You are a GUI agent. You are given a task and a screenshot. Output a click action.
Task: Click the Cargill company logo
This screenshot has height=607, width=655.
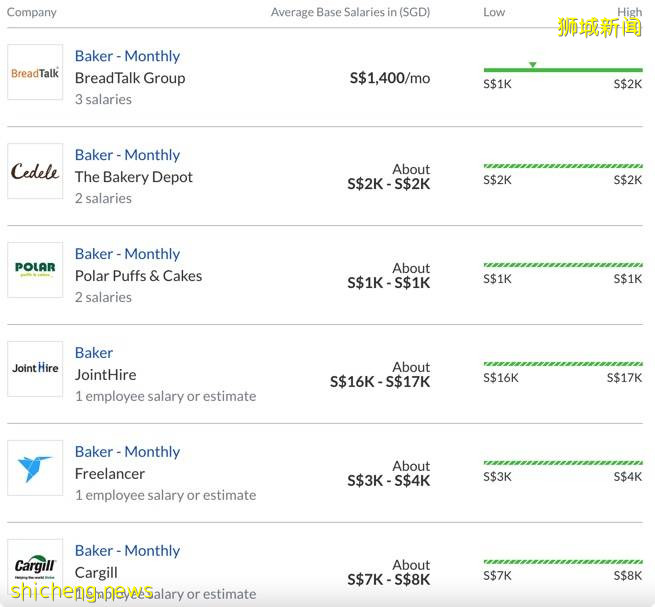pos(35,566)
